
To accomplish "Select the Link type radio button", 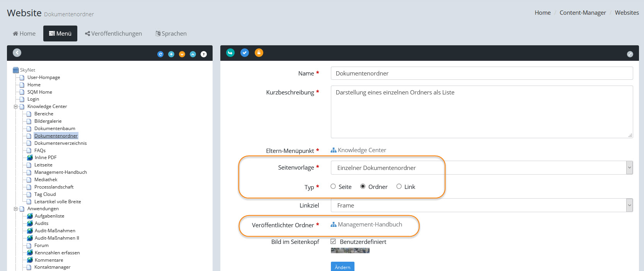I will click(399, 187).
